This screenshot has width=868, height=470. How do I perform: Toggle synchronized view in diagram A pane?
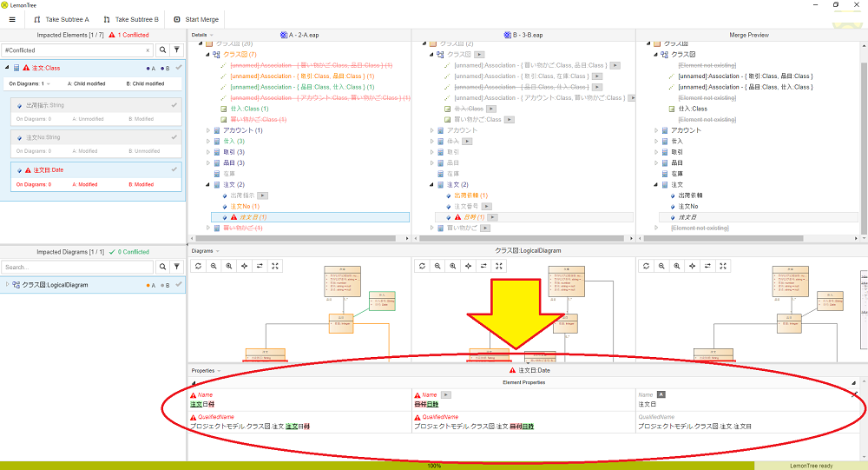point(260,266)
